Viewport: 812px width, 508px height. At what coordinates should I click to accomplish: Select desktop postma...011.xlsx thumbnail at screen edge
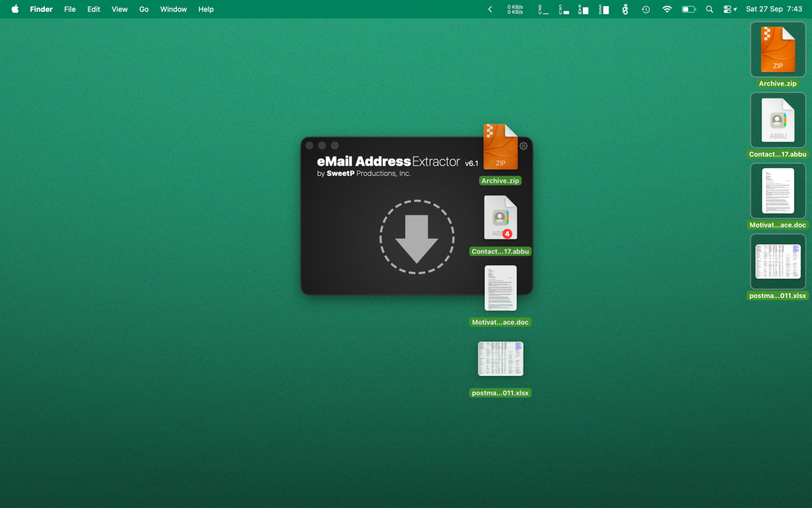point(778,262)
